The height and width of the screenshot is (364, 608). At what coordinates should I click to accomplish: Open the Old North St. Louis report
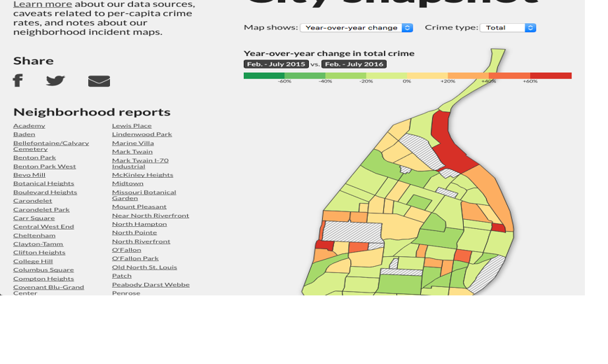pyautogui.click(x=144, y=267)
